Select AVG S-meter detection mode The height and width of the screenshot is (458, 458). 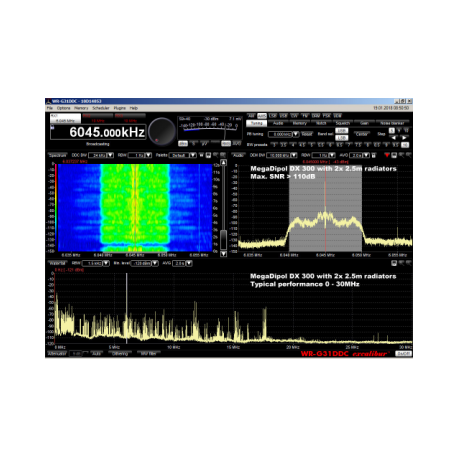237,144
